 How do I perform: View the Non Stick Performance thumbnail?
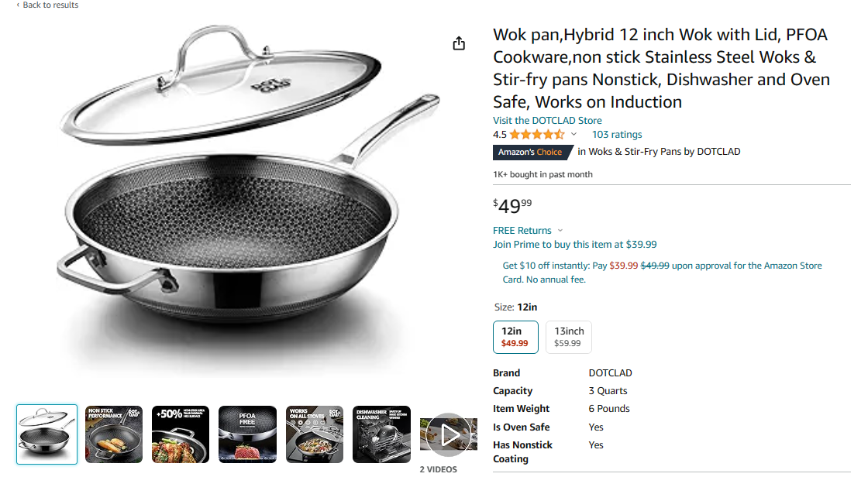pos(114,434)
